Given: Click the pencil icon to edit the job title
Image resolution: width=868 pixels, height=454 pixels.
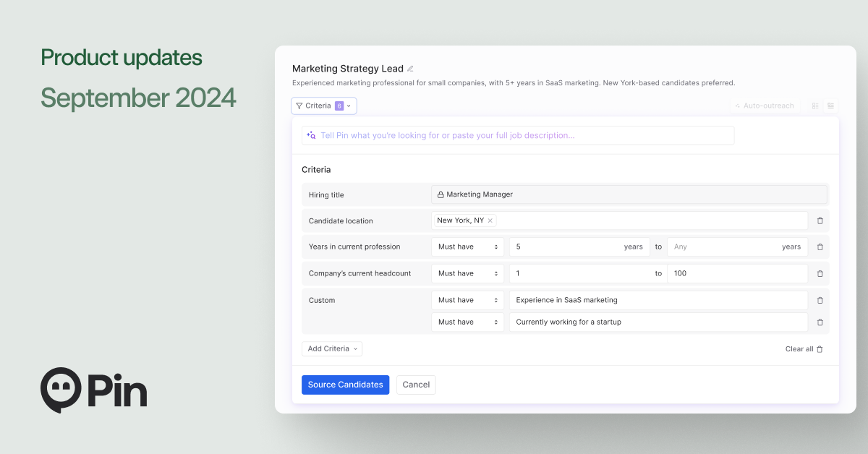Looking at the screenshot, I should pos(411,68).
